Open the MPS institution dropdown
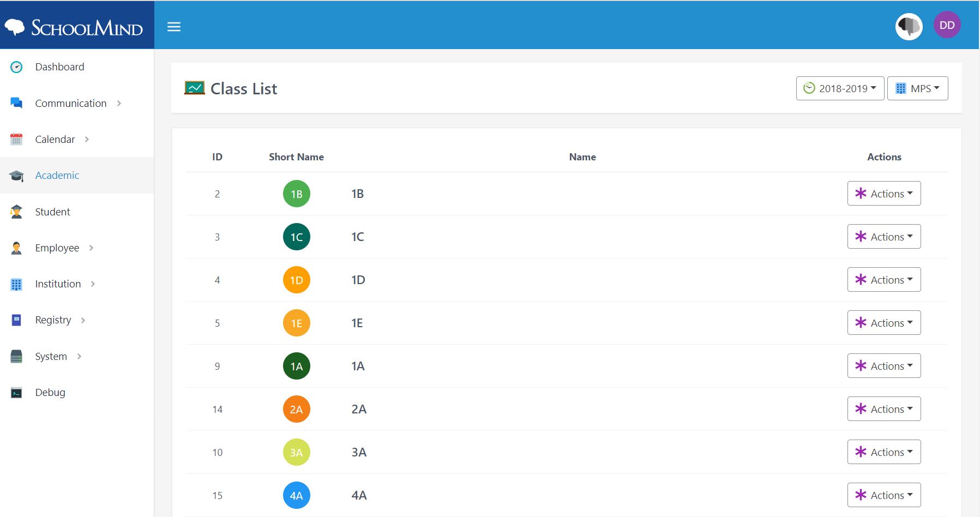Image resolution: width=980 pixels, height=517 pixels. coord(917,88)
